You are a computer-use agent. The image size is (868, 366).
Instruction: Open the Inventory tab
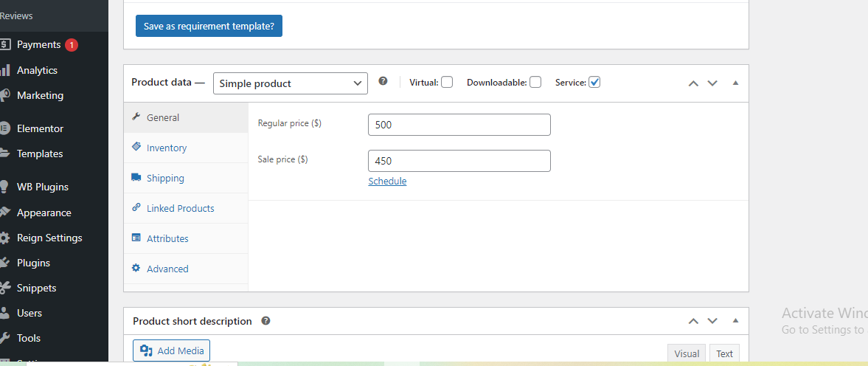coord(167,148)
